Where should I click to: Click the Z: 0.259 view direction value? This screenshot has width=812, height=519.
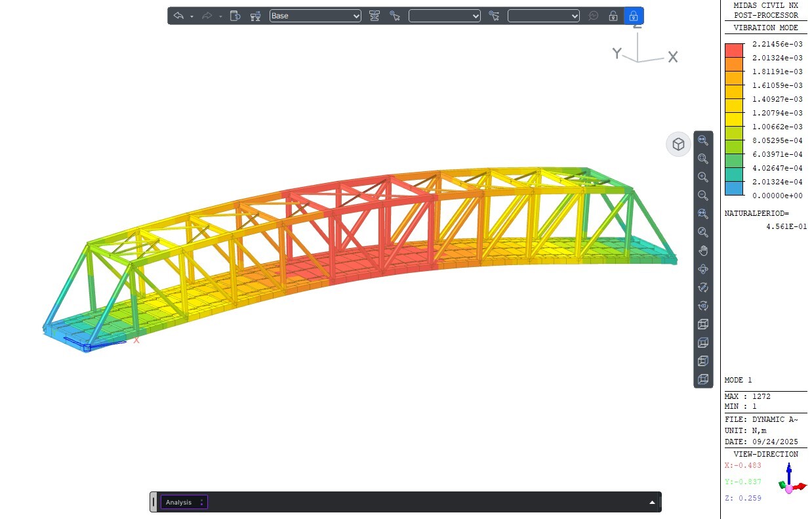742,498
